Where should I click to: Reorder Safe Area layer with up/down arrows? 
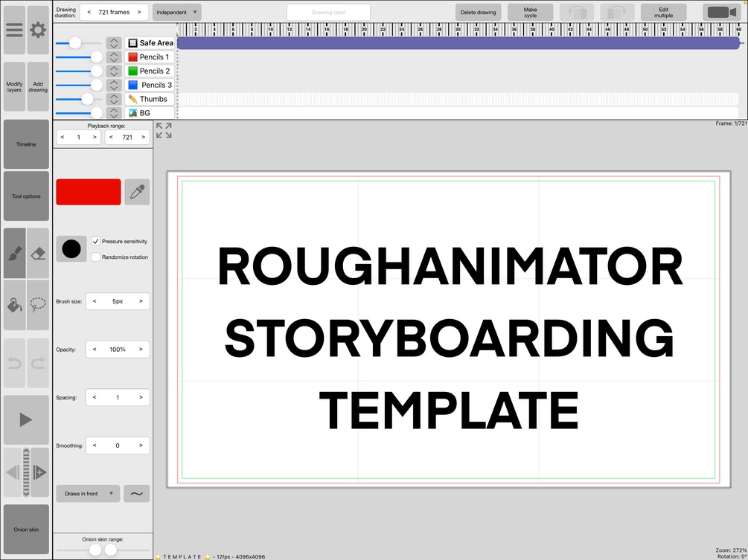point(114,43)
